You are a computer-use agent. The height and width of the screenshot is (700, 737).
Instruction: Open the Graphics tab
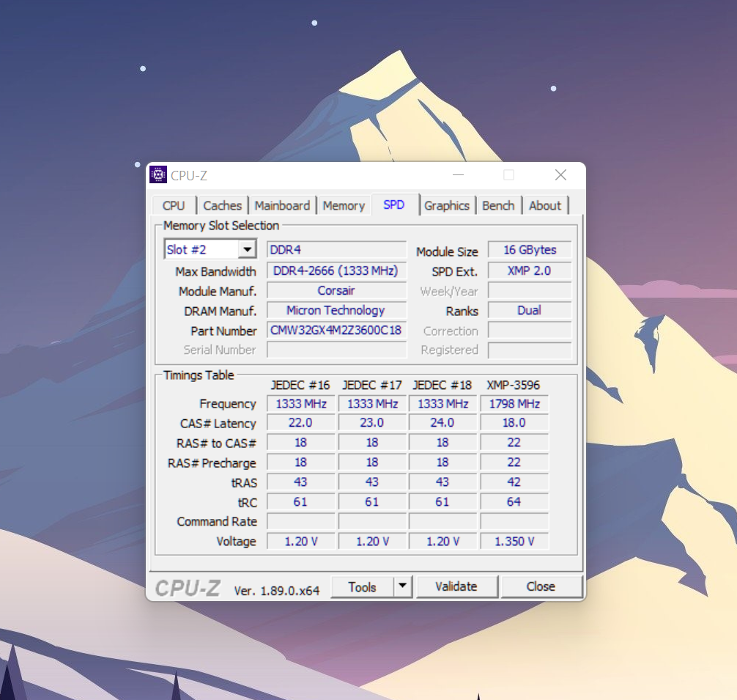(x=447, y=205)
